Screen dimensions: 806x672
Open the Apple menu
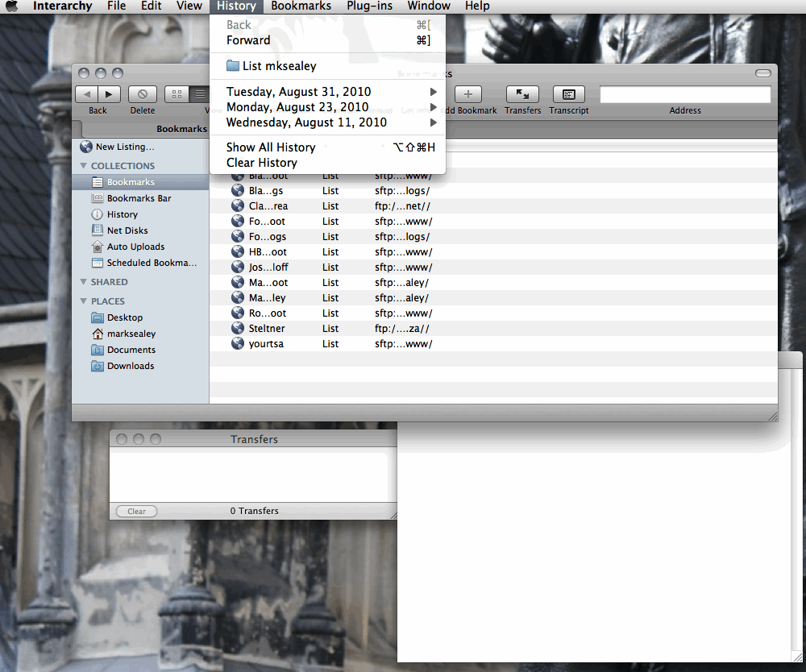[x=11, y=6]
